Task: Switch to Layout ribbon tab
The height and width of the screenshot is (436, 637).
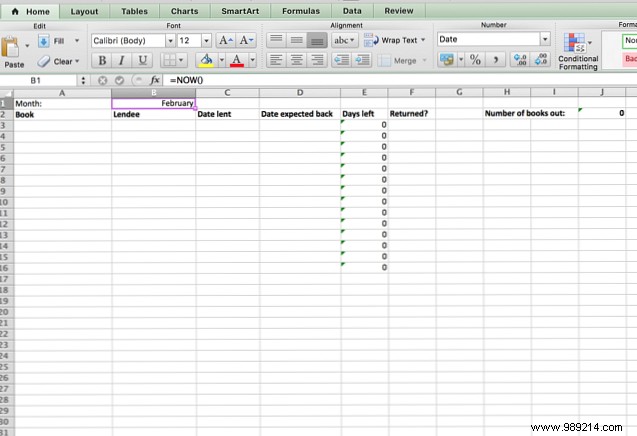Action: 84,11
